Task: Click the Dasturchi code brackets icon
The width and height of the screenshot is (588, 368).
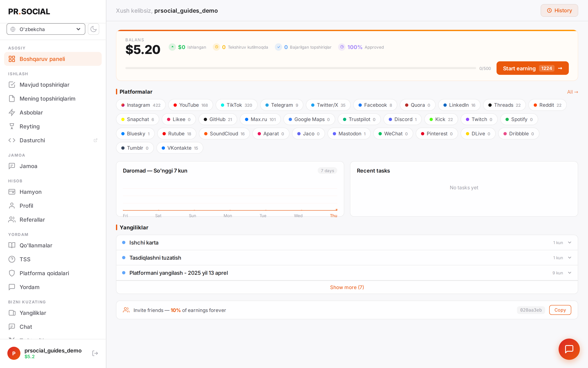Action: [x=12, y=140]
